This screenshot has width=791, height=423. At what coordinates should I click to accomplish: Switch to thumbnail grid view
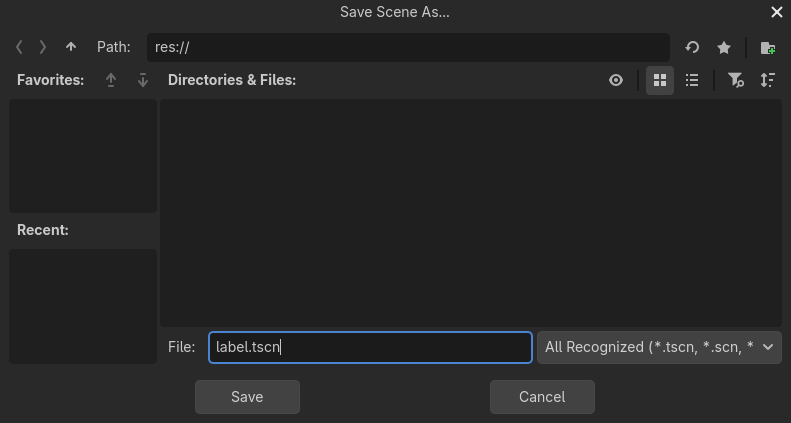660,80
